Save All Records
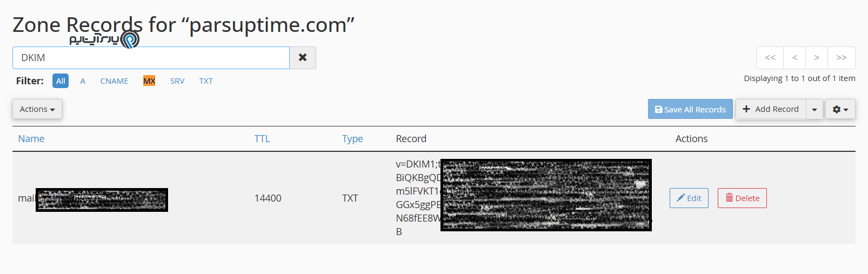The height and width of the screenshot is (274, 868). tap(690, 109)
